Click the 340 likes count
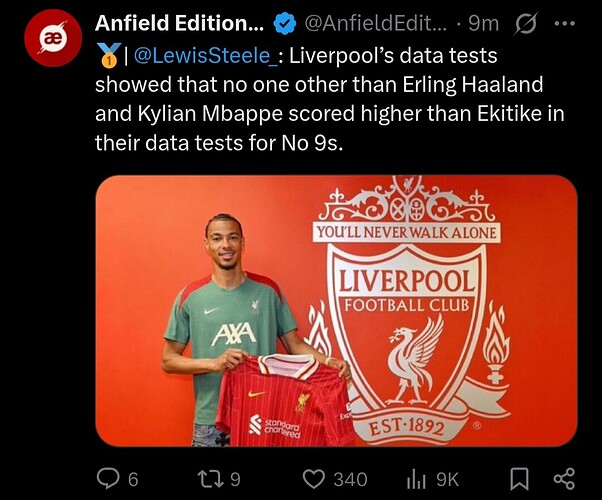This screenshot has width=602, height=500. click(x=350, y=480)
